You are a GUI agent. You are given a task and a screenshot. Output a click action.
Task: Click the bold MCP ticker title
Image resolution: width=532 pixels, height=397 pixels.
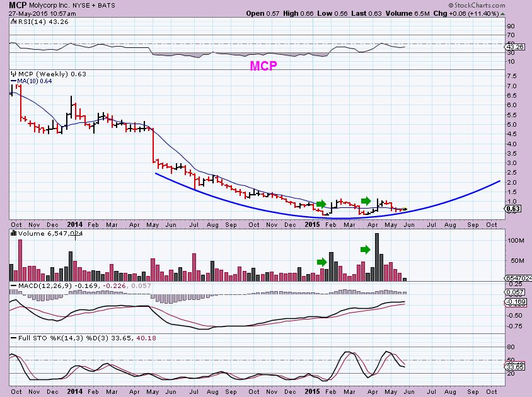18,5
